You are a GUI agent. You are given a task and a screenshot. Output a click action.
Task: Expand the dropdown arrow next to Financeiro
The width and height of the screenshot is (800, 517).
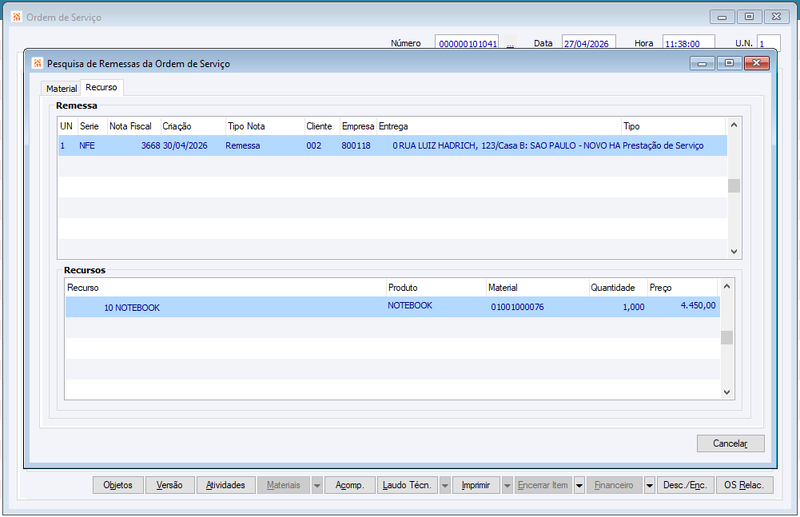[x=649, y=485]
